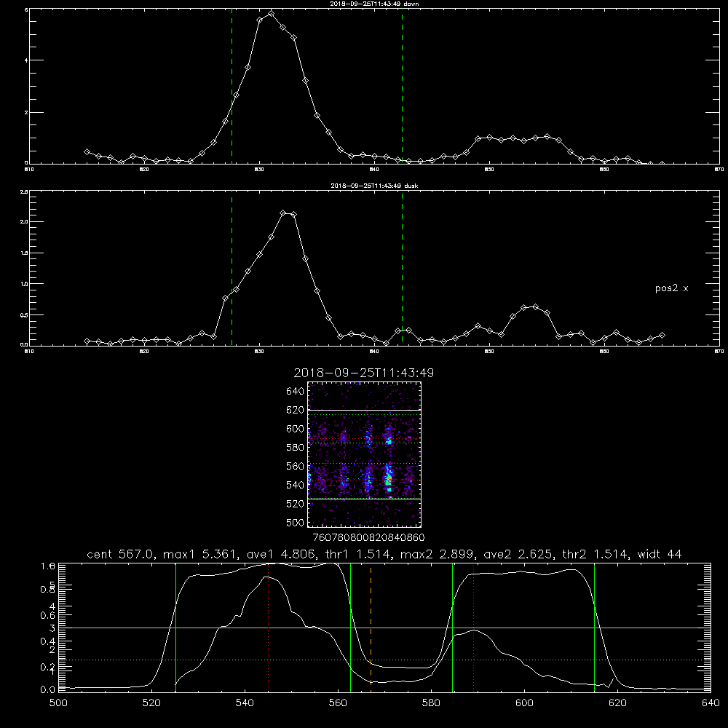
Task: Click the x-axis label 520 of bottom plot
Action: (x=152, y=703)
